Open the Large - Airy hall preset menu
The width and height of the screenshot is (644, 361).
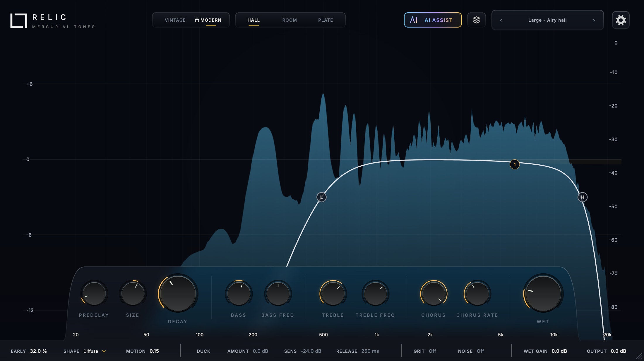click(547, 20)
